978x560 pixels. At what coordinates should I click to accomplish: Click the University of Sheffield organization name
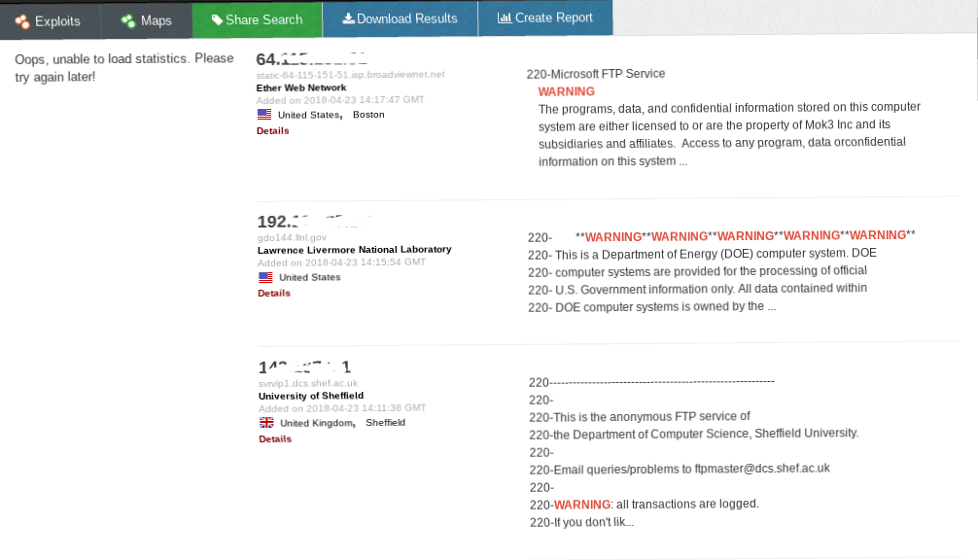(x=311, y=396)
